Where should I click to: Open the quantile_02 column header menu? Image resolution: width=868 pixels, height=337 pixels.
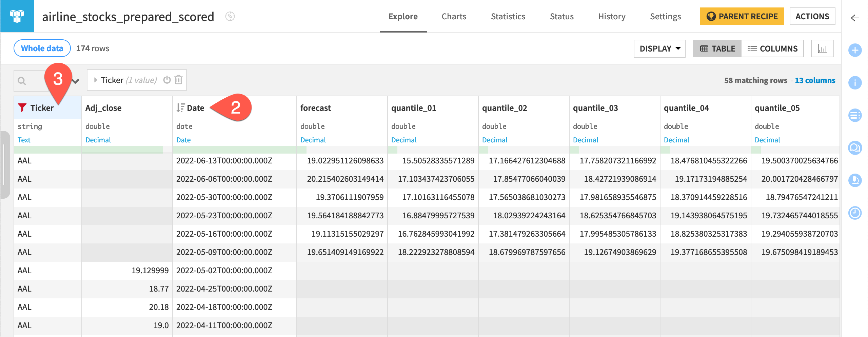505,108
